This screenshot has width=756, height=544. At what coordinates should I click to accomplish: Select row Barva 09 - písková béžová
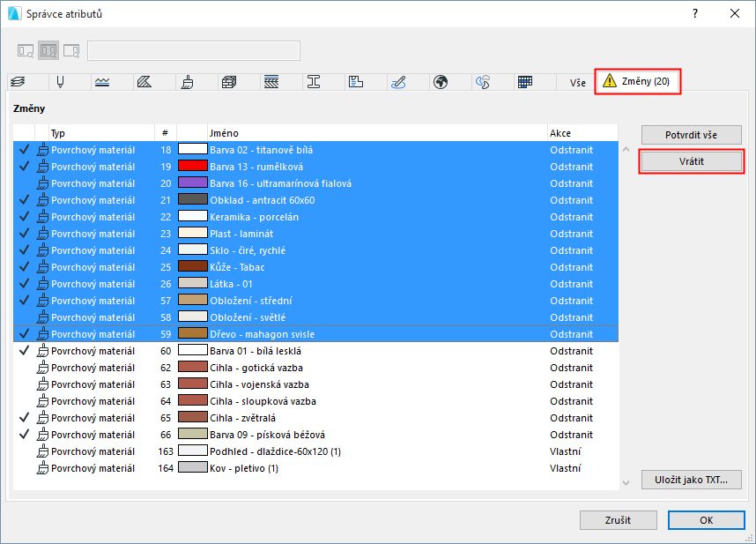click(315, 435)
